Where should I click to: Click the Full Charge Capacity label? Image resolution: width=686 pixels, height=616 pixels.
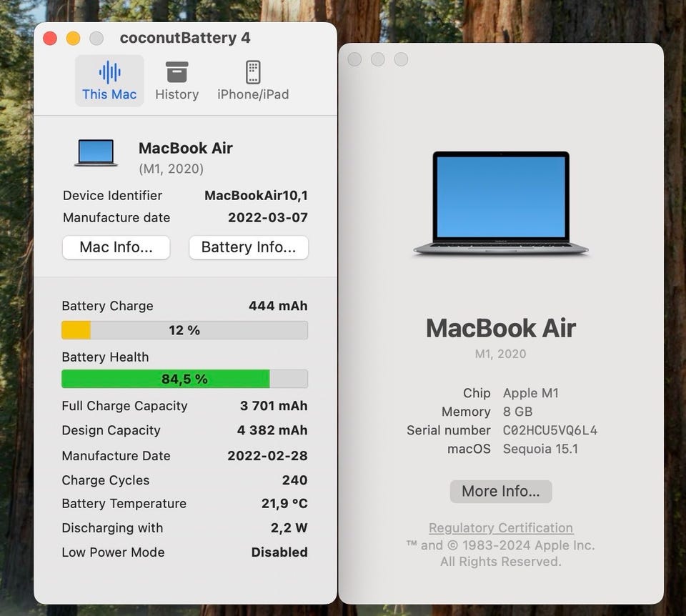click(124, 406)
